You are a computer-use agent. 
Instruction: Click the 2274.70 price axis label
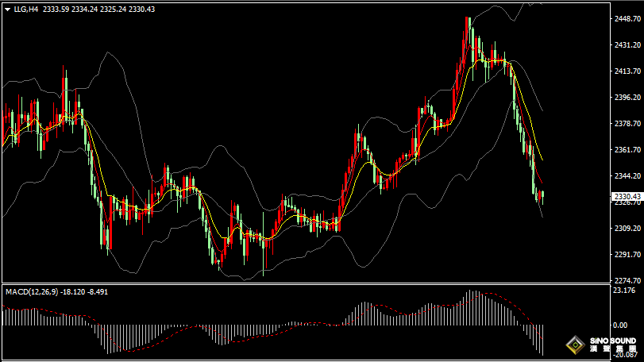(x=627, y=280)
